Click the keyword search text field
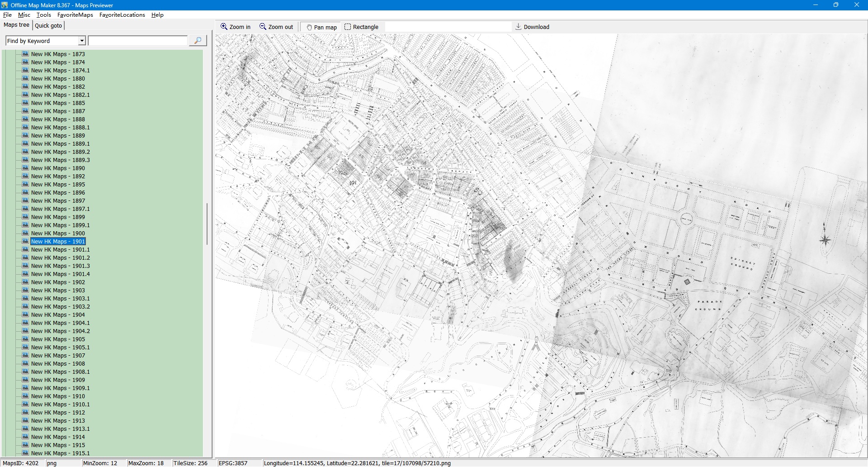Viewport: 868px width, 467px height. click(138, 41)
